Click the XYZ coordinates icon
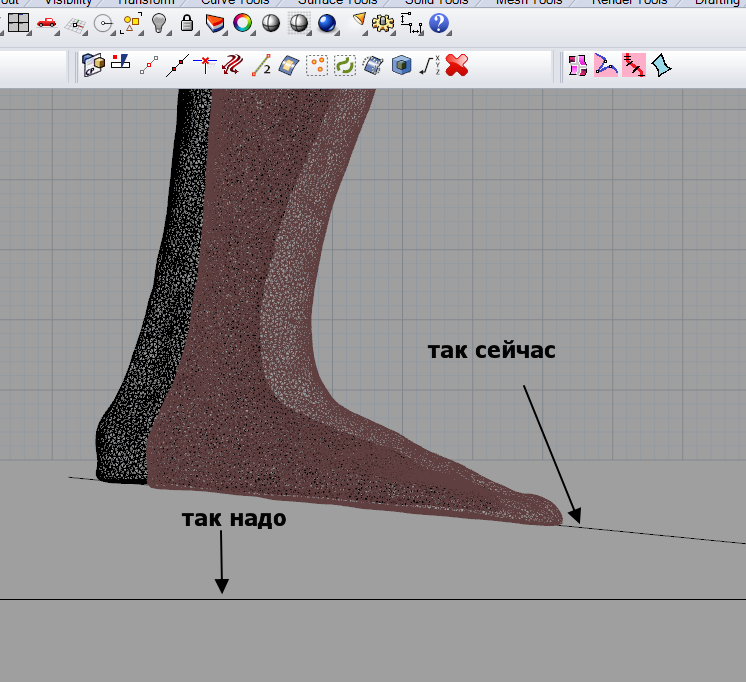Viewport: 746px width, 682px height. (x=430, y=66)
